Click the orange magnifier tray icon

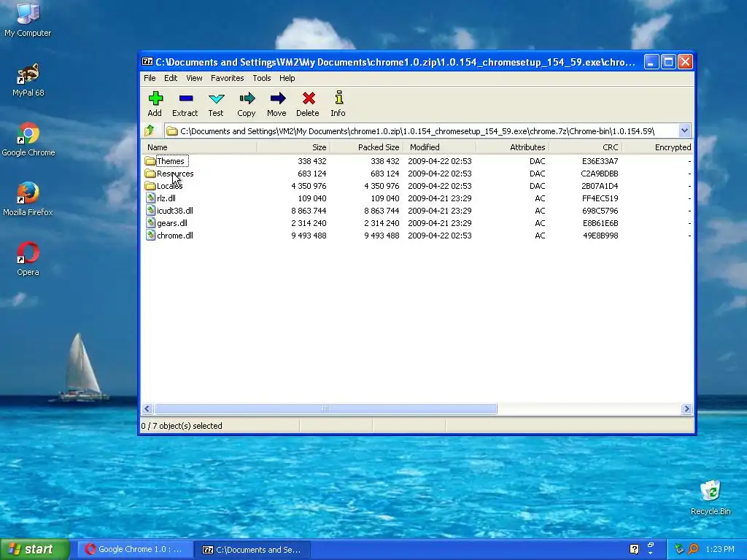coord(694,549)
